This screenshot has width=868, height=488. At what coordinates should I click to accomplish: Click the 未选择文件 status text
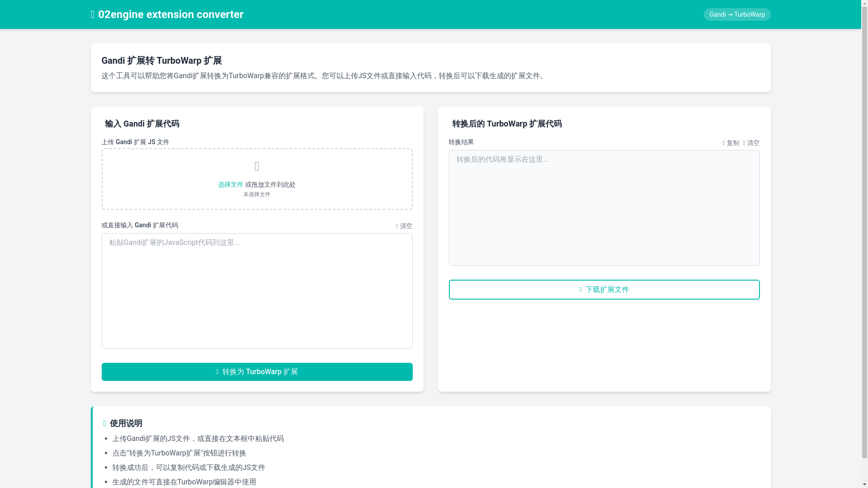pos(257,194)
